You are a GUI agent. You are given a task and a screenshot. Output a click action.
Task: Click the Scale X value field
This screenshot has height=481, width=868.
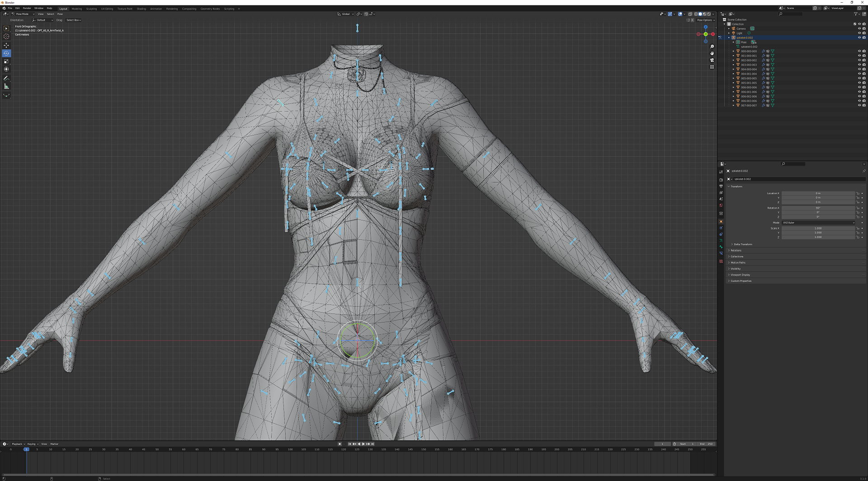click(818, 228)
